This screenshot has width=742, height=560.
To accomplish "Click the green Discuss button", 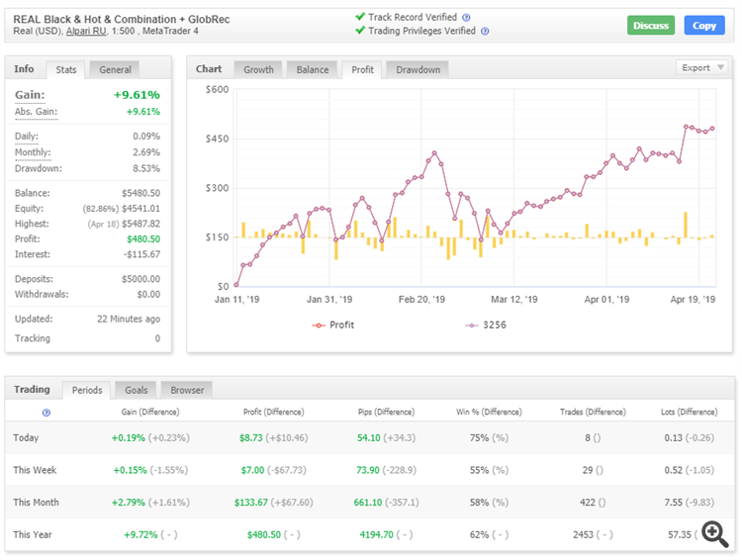I will click(650, 25).
